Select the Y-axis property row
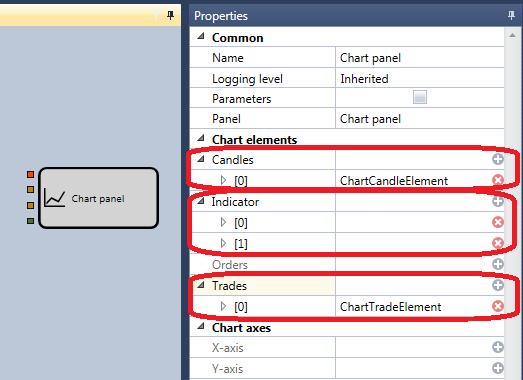The height and width of the screenshot is (380, 523). click(347, 368)
